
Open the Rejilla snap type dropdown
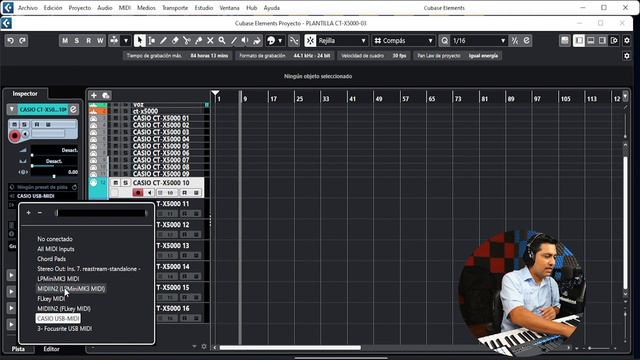coord(342,41)
